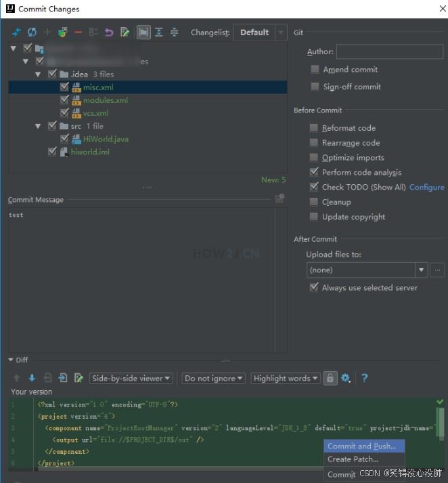Click into the commit message text area

point(141,280)
